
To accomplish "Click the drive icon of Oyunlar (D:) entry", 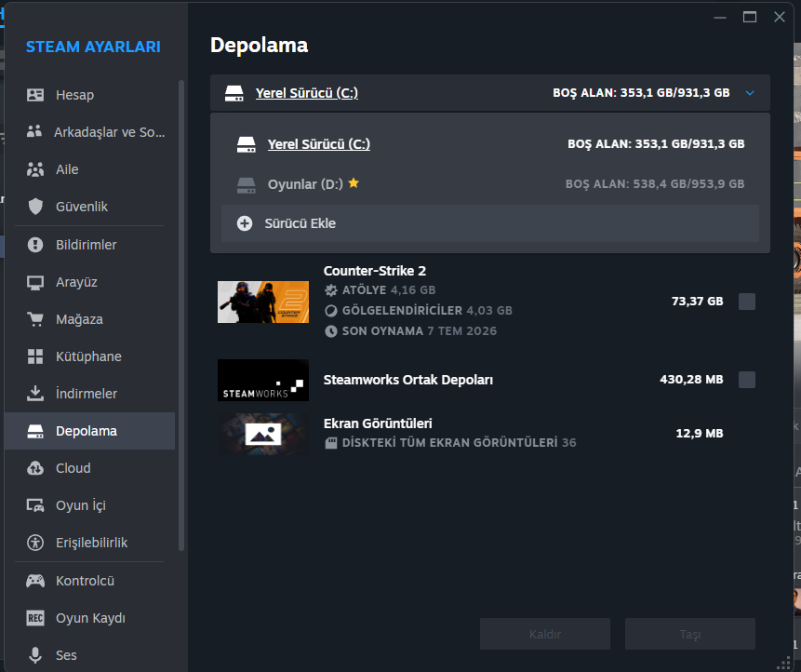I will point(247,185).
